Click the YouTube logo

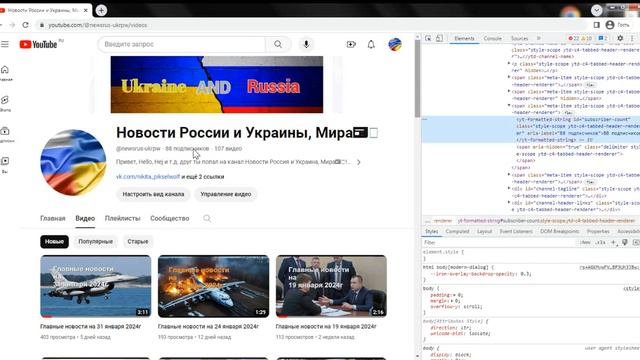click(x=39, y=44)
